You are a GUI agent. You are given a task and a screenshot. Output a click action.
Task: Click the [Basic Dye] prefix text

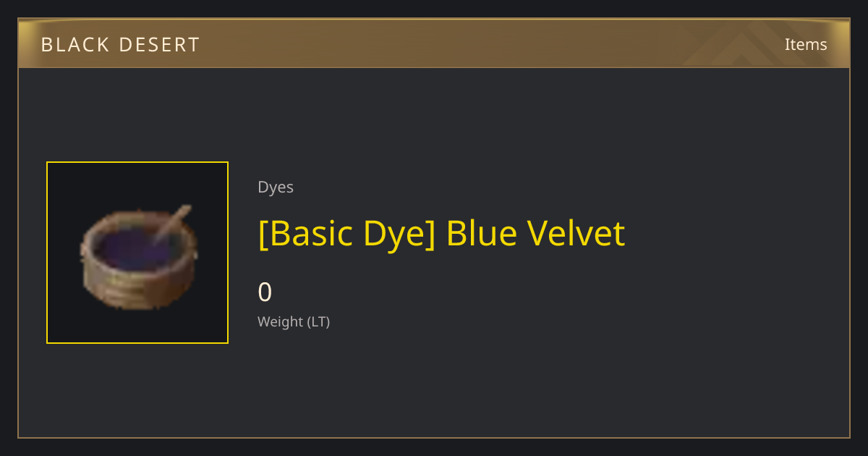click(346, 233)
